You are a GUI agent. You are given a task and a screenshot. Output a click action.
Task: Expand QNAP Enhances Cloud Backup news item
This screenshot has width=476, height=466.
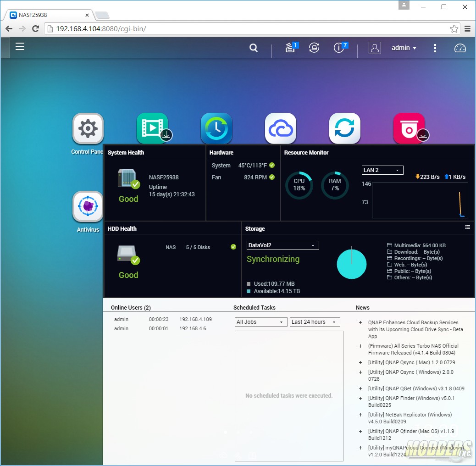360,323
